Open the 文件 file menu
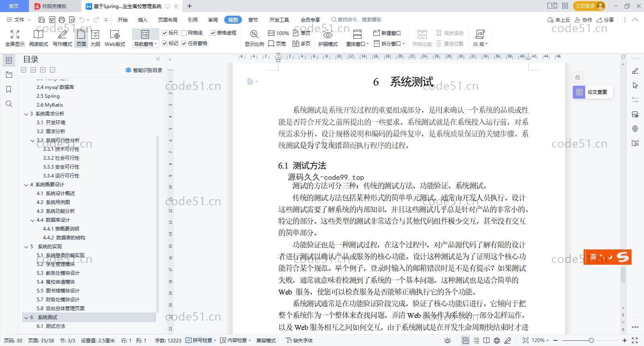Viewport: 644px width, 346px height. [x=19, y=20]
